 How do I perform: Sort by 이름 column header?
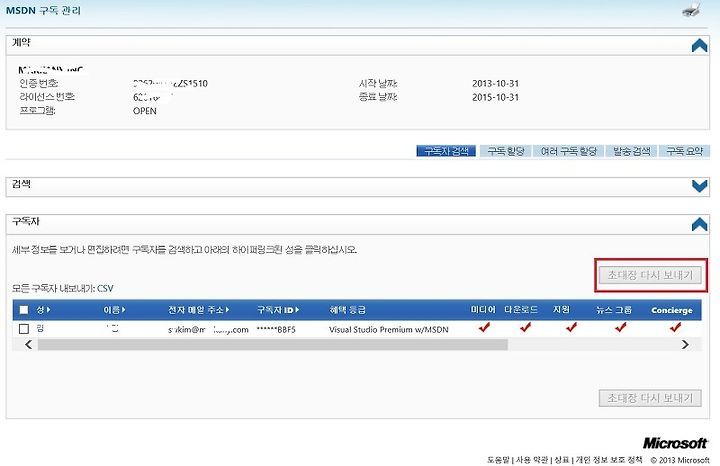click(114, 310)
